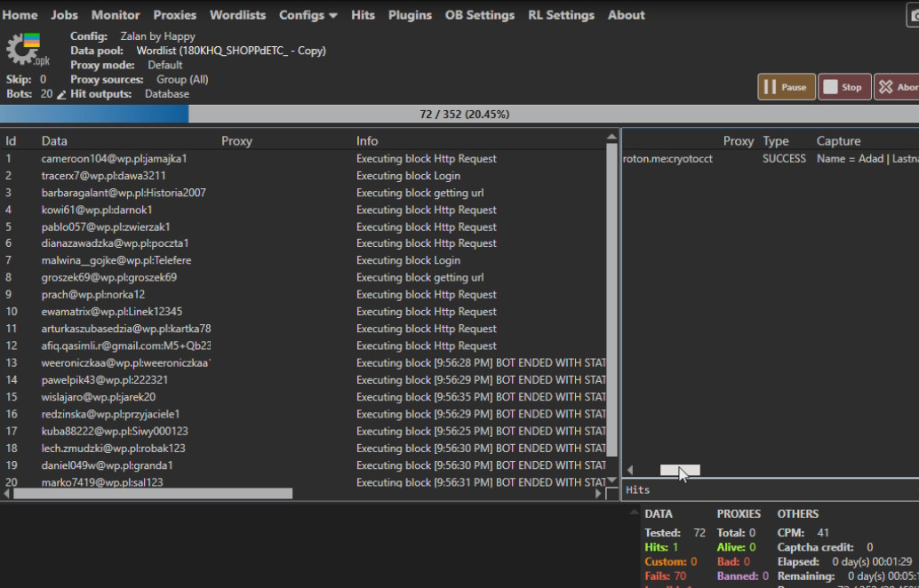Open the Configs dropdown menu
The width and height of the screenshot is (919, 588).
click(x=308, y=15)
